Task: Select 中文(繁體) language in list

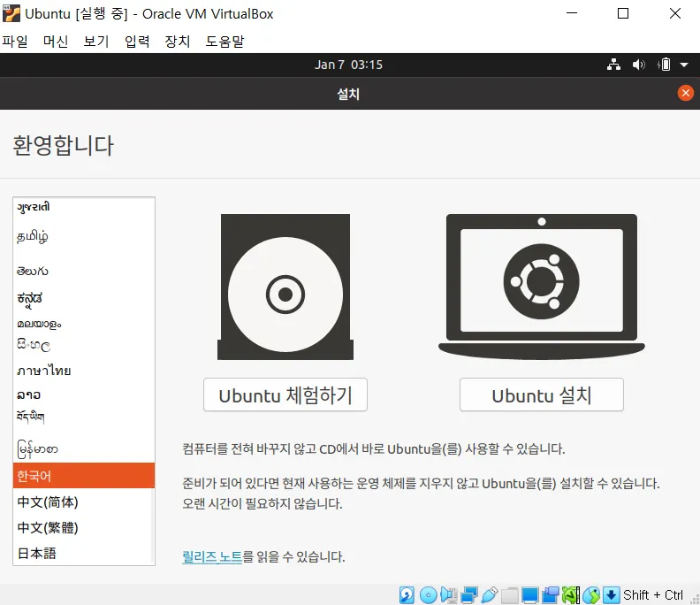Action: pos(84,527)
